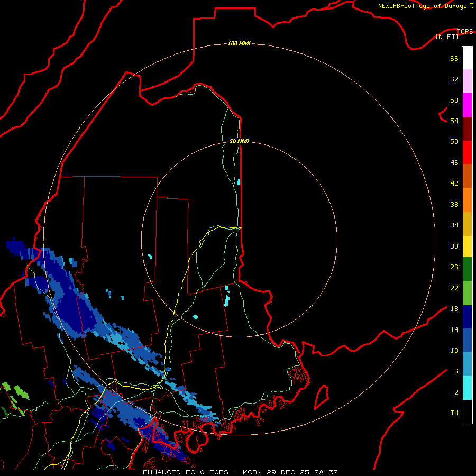476x476 pixels.
Task: Click the "100 NMI" range ring label
Action: (239, 43)
